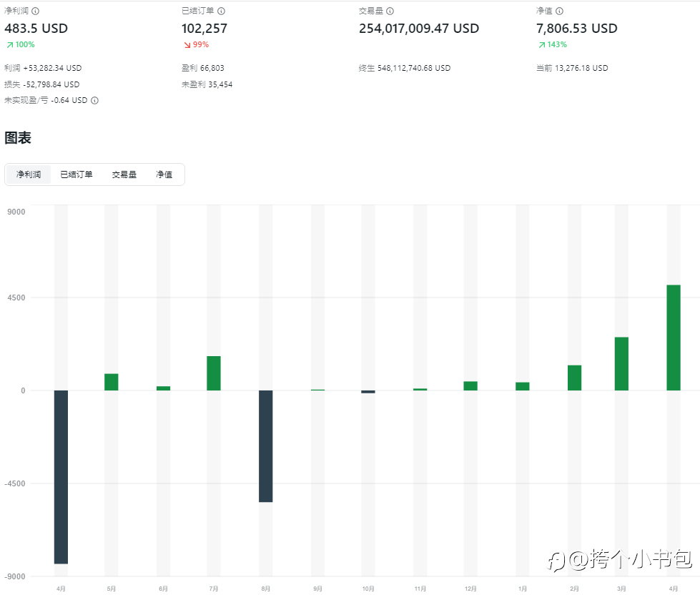Switch to the 已结订单 chart tab
700x595 pixels.
pos(77,174)
